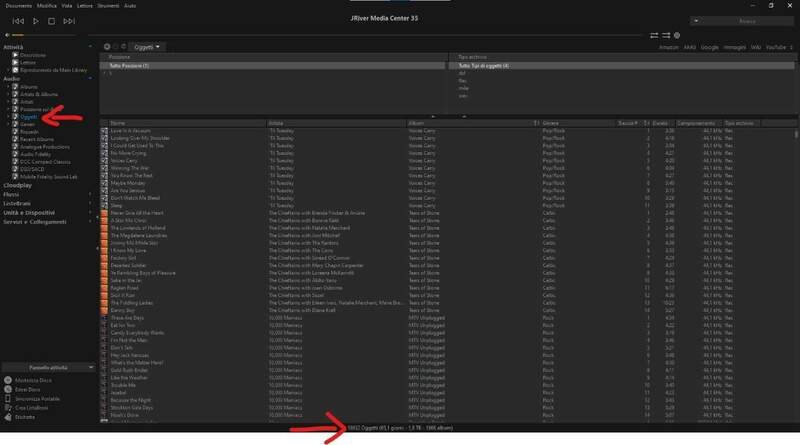Expand the Servizi e Collegamenti section

tap(35, 222)
